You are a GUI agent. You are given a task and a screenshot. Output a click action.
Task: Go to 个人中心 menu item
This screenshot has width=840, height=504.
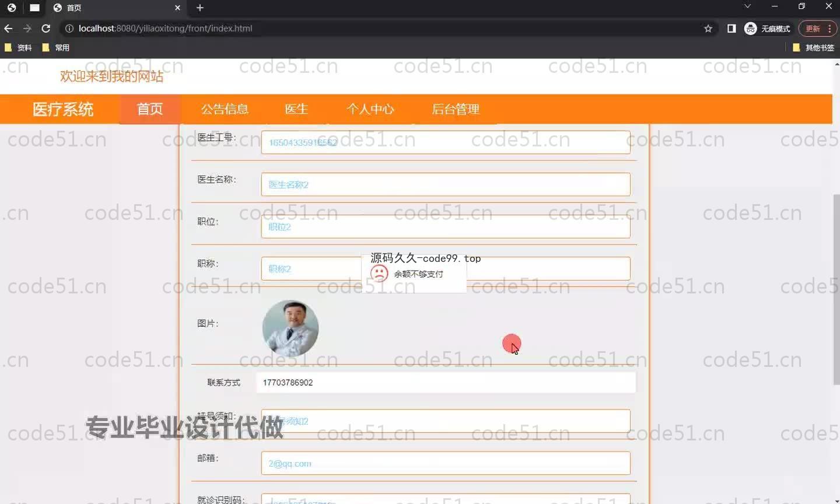coord(370,109)
